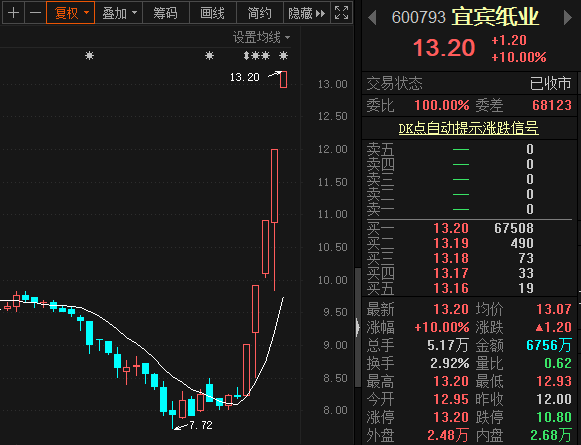581x445 pixels.
Task: Click the rightmost asterisk event marker
Action: 283,56
